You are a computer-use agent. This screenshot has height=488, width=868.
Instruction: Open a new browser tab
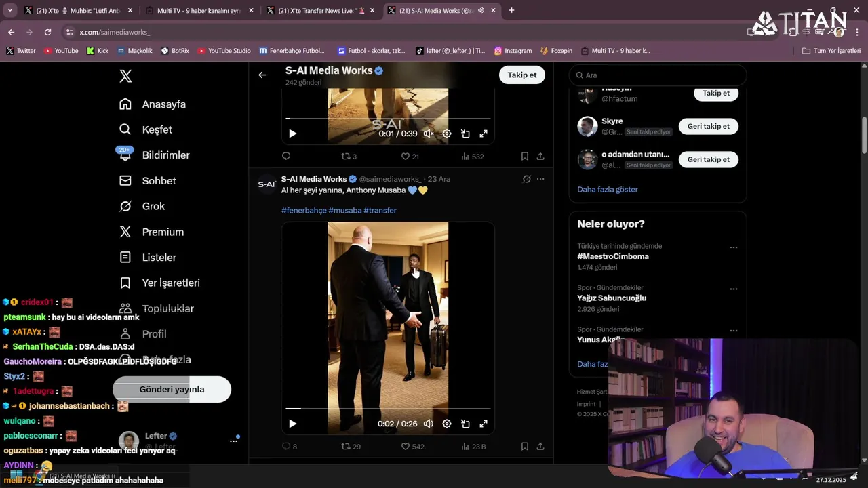point(511,11)
